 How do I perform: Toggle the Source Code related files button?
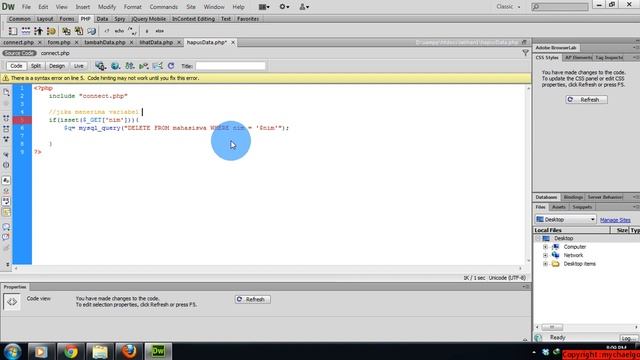point(19,53)
